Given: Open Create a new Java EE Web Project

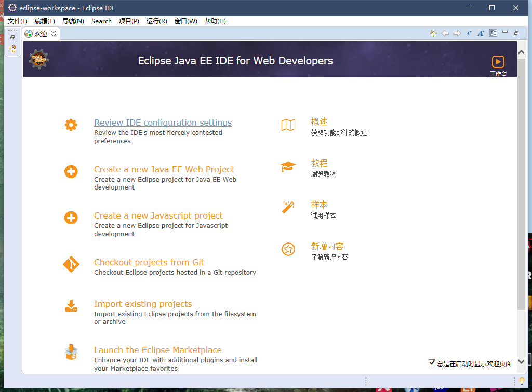Looking at the screenshot, I should click(164, 169).
